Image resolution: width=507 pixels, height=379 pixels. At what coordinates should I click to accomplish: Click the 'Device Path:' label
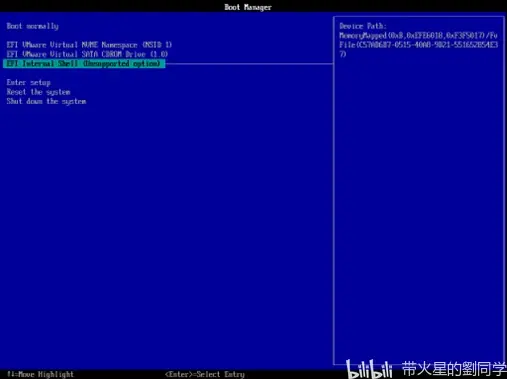363,26
